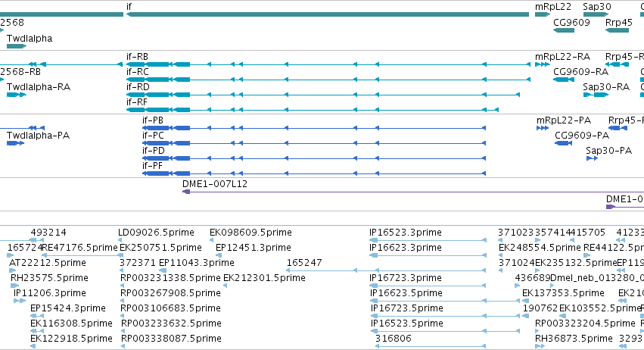Image resolution: width=644 pixels, height=350 pixels.
Task: Select the 'if' gene bar
Action: [328, 14]
